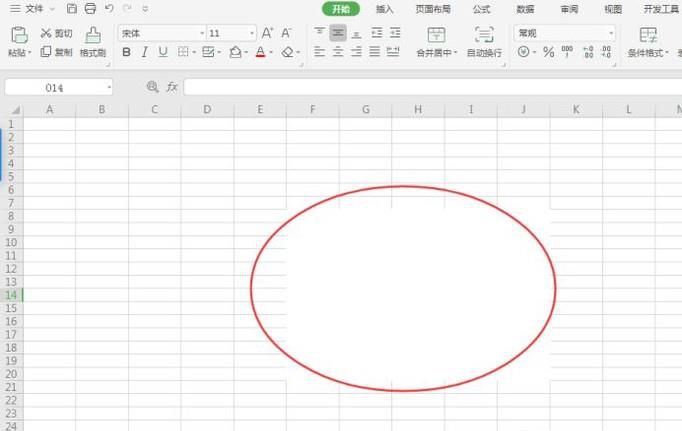Screen dimensions: 682x431
Task: Click the align left icon
Action: (319, 52)
